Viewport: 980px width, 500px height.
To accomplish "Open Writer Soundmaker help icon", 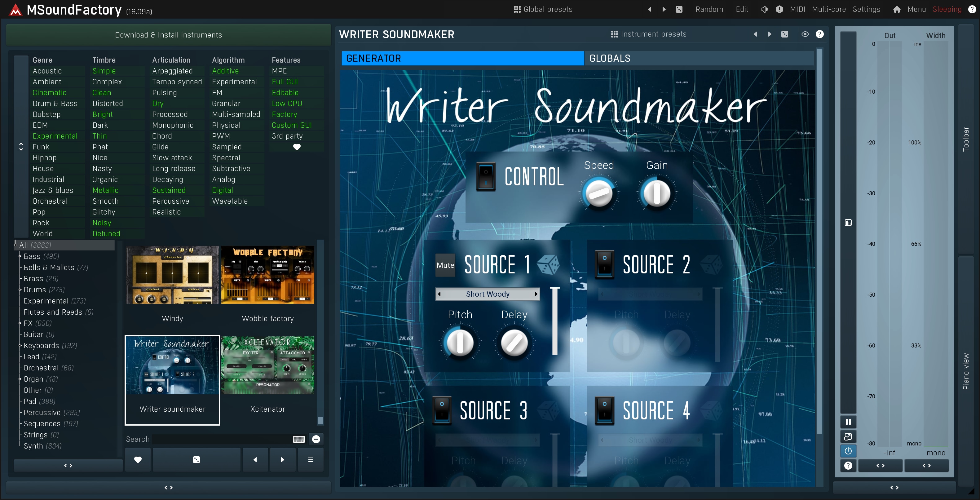I will pos(820,34).
